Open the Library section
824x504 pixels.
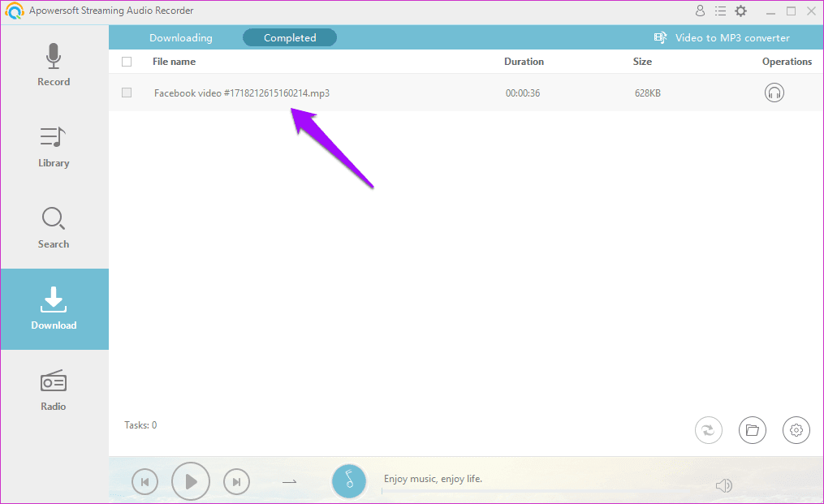point(54,147)
